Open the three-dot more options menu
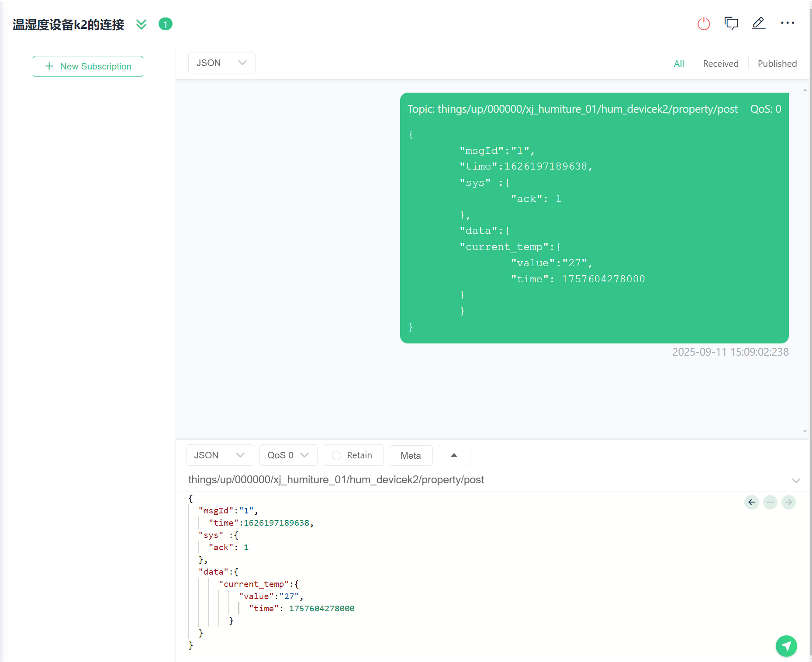 click(787, 23)
